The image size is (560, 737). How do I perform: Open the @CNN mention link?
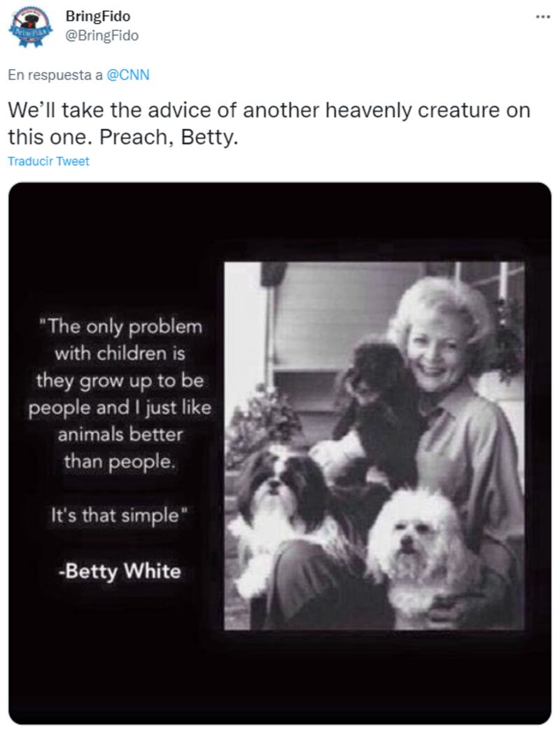[128, 75]
